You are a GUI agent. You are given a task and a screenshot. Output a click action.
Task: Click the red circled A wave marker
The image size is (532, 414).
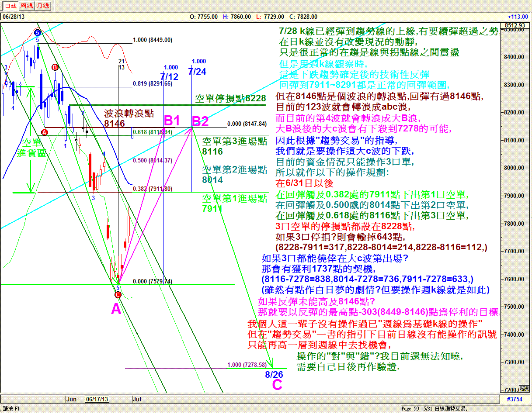(44, 131)
